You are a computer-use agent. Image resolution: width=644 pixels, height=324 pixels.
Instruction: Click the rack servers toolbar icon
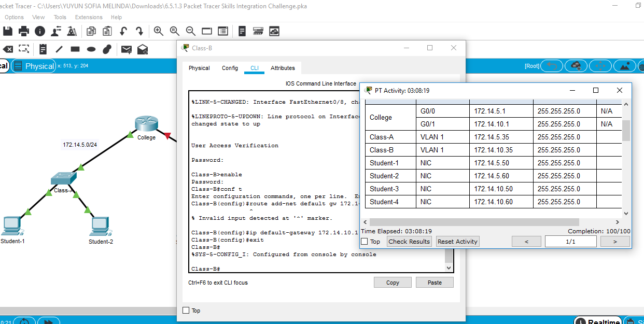[258, 31]
